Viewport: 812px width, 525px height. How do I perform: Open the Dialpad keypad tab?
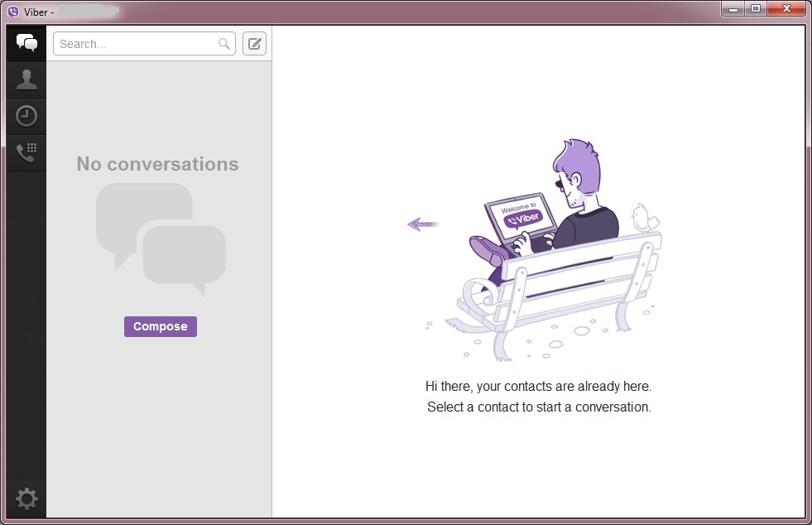pyautogui.click(x=26, y=152)
